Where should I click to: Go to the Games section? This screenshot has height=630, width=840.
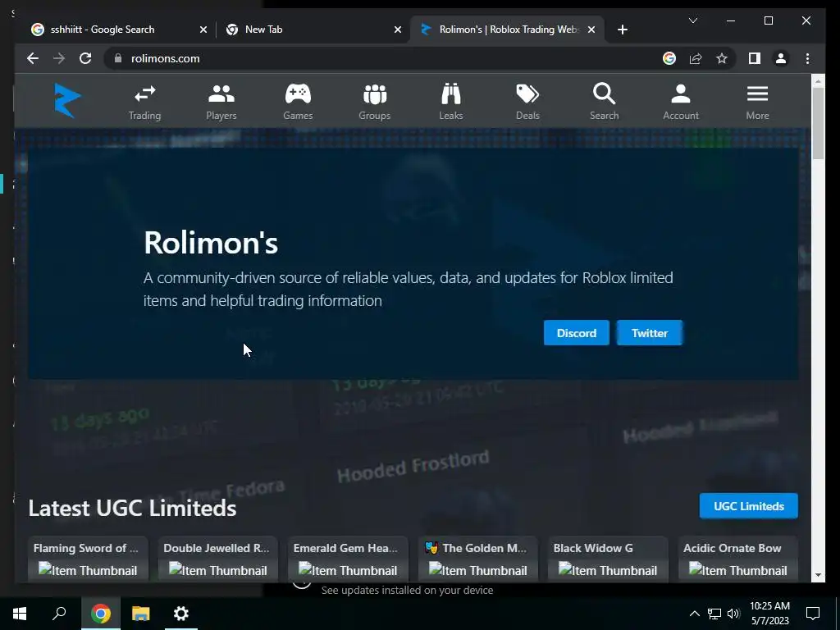(298, 102)
